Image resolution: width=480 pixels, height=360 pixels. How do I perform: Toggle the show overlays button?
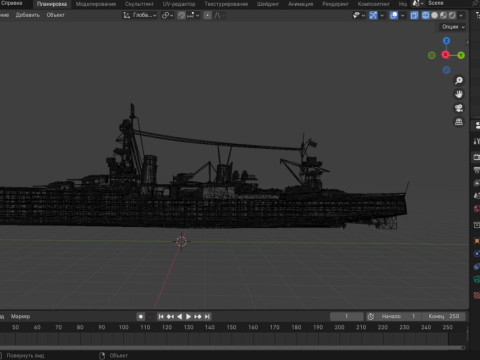tap(394, 15)
